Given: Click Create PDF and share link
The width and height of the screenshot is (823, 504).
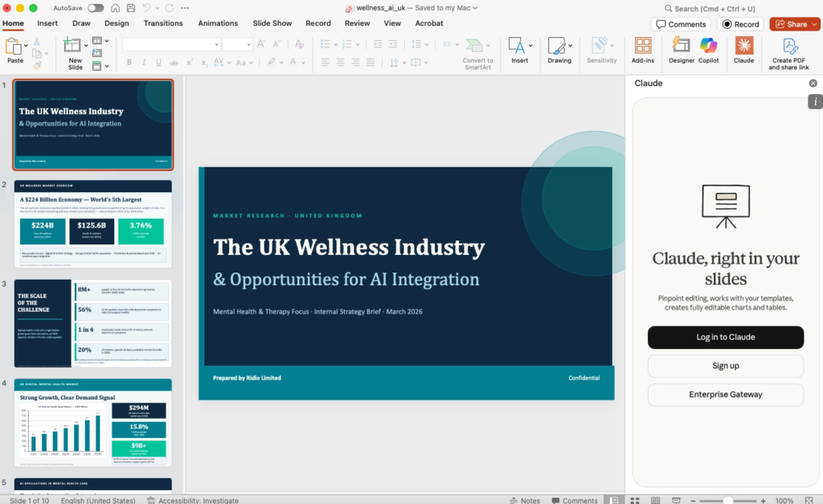Looking at the screenshot, I should pyautogui.click(x=788, y=53).
